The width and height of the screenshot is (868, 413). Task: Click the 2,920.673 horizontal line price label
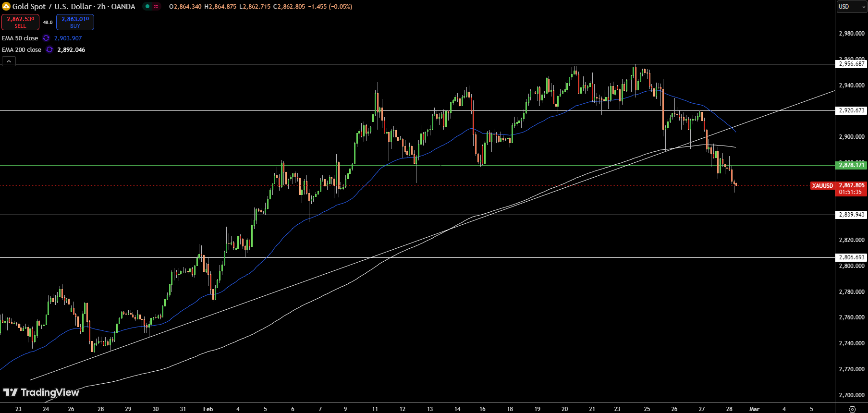pyautogui.click(x=852, y=110)
